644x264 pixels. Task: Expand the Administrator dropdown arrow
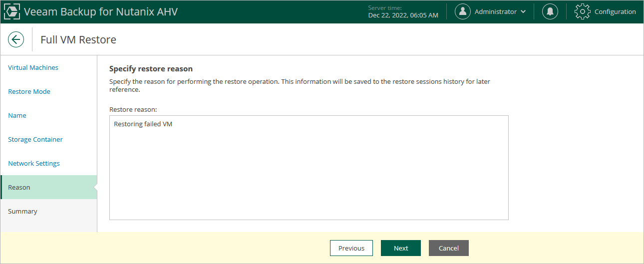(523, 12)
